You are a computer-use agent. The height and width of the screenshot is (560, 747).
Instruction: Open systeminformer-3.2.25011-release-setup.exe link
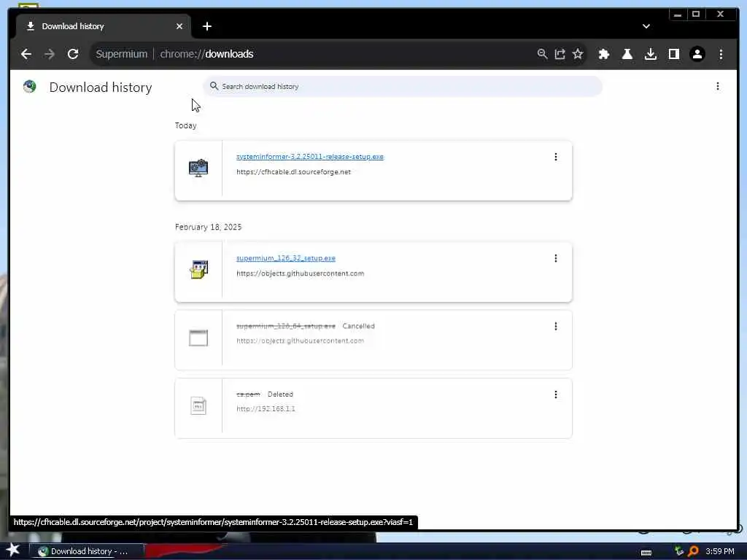coord(309,157)
